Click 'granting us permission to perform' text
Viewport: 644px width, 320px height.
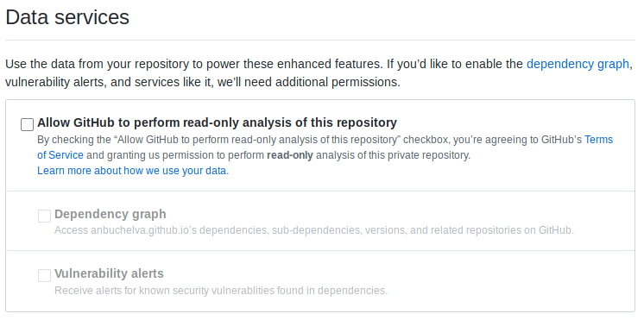tap(183, 155)
